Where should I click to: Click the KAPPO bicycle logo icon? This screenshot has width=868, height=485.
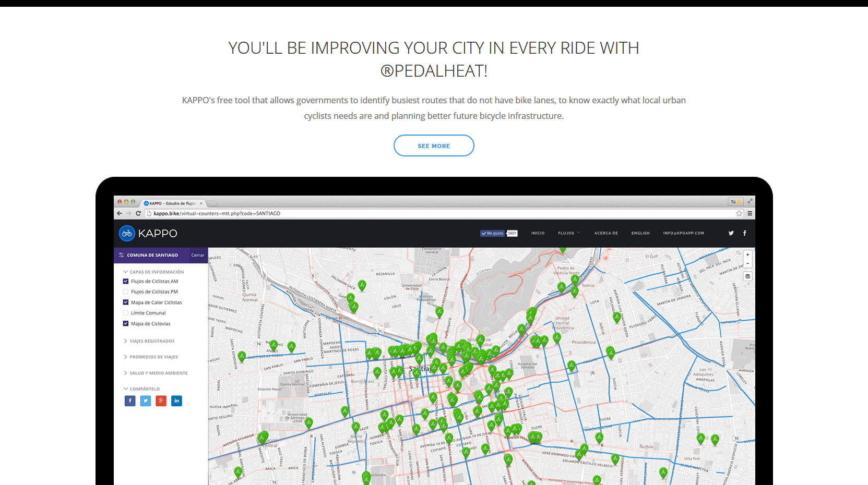pyautogui.click(x=127, y=233)
